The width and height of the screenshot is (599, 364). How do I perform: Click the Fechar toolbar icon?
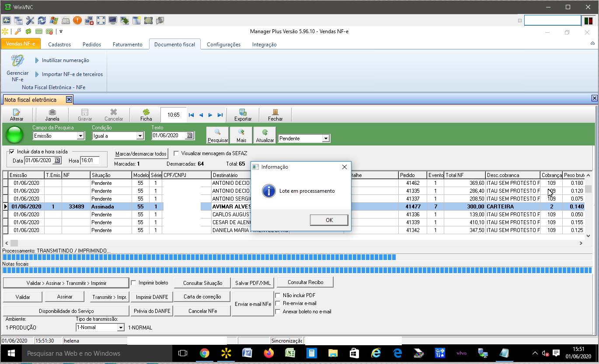pos(275,112)
